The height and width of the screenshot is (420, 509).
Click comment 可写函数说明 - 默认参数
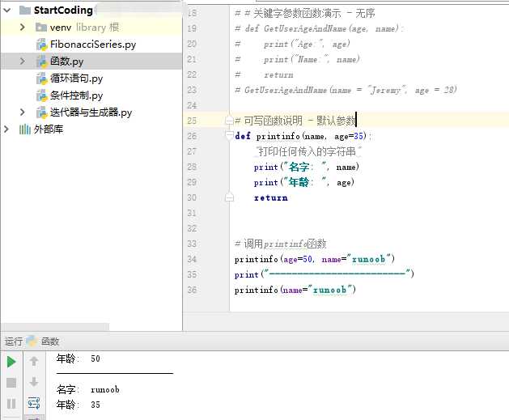[x=295, y=121]
